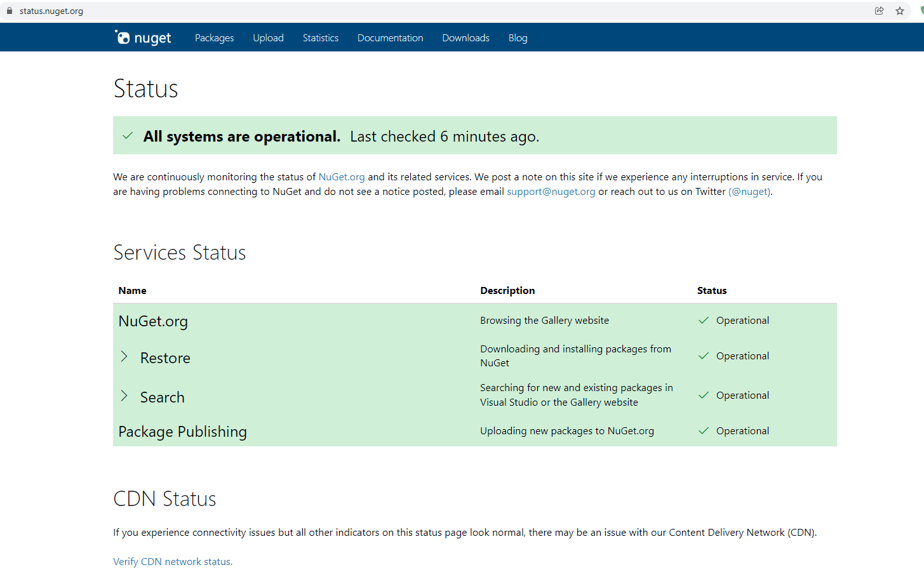
Task: Expand the Restore service row
Action: click(x=124, y=357)
